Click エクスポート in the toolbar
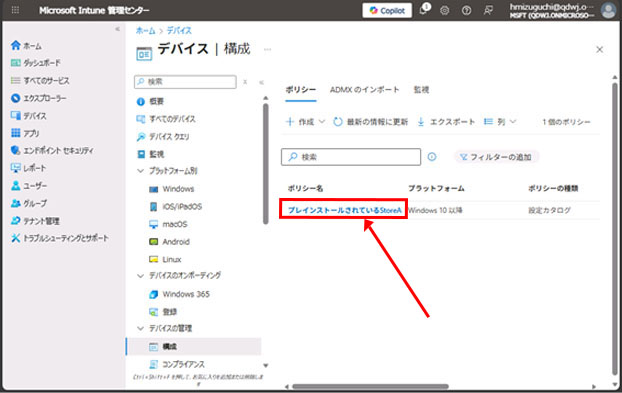 tap(446, 122)
